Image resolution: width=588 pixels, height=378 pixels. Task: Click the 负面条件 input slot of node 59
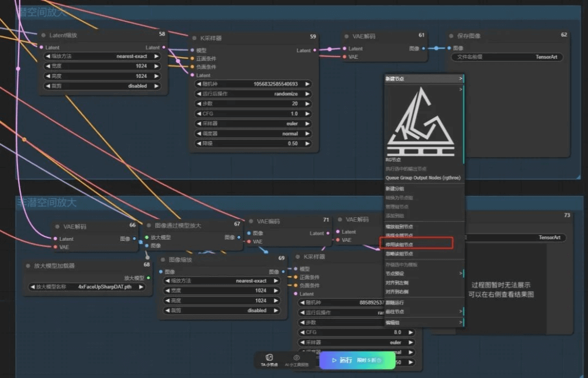(193, 67)
